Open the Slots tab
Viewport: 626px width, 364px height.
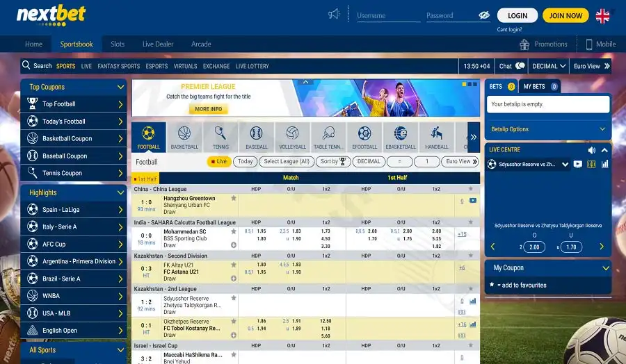pos(118,44)
